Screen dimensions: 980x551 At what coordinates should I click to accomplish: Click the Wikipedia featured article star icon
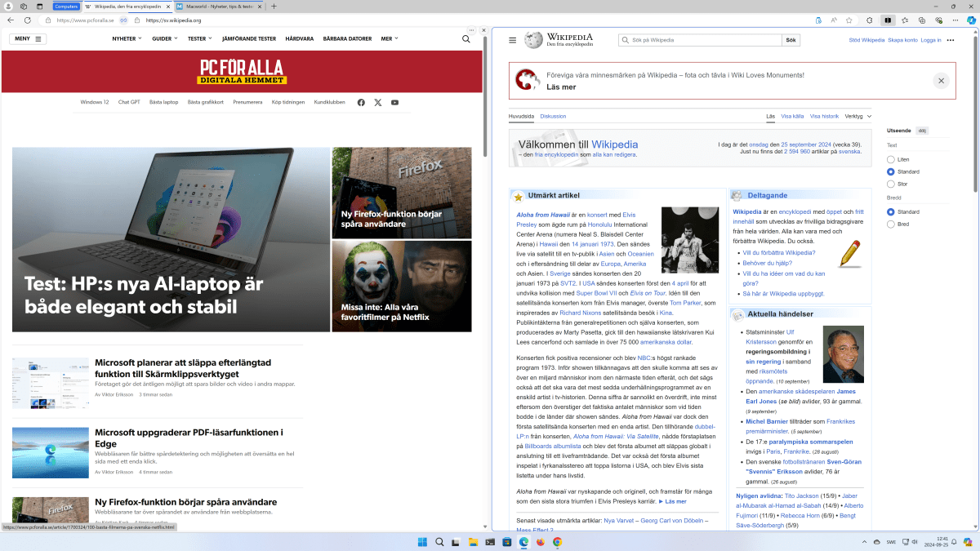[518, 197]
